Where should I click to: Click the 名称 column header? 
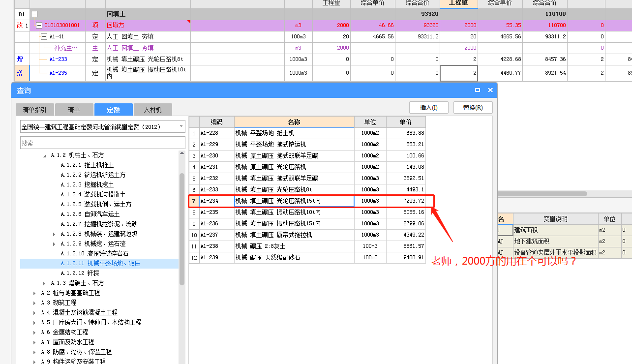[294, 122]
